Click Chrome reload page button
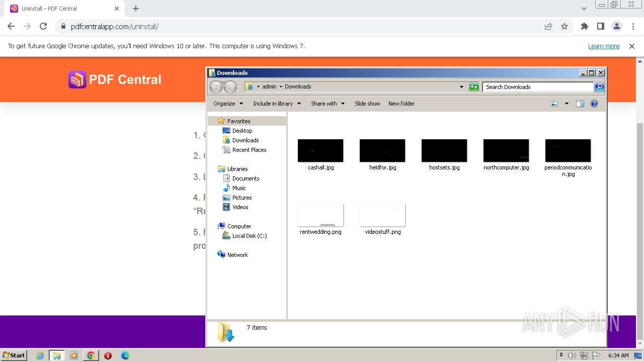Viewport: 644px width, 362px height. pyautogui.click(x=43, y=26)
